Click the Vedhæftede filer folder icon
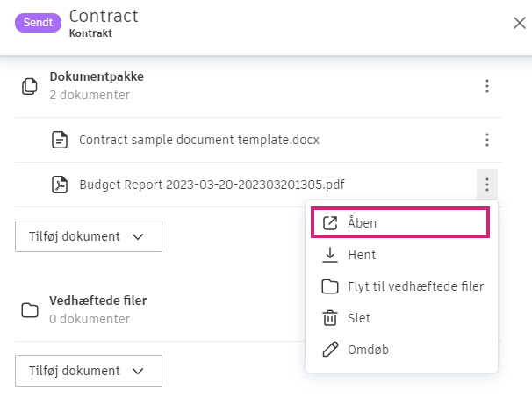 point(30,309)
